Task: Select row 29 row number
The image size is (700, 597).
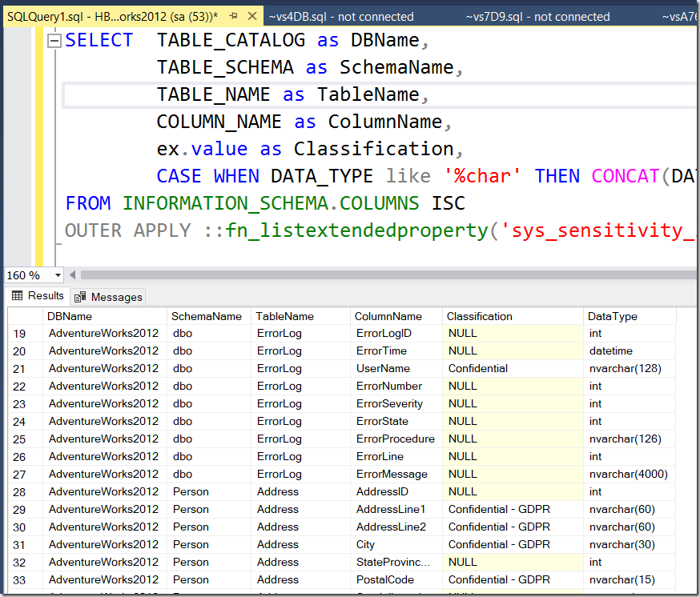Action: click(x=20, y=510)
